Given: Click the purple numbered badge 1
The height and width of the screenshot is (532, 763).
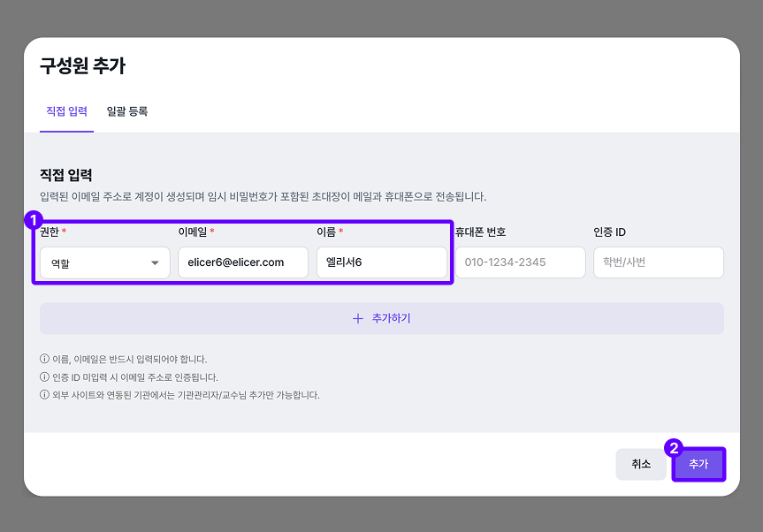Looking at the screenshot, I should point(34,220).
